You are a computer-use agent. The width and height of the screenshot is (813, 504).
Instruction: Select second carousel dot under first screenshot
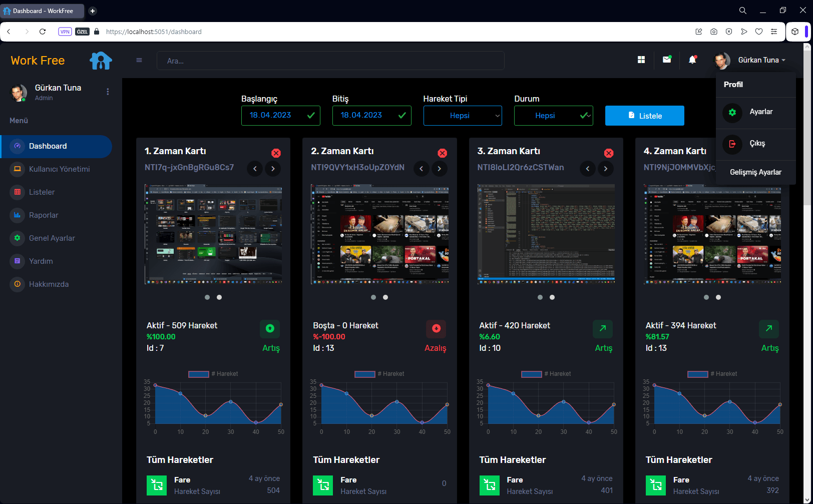[x=219, y=297]
